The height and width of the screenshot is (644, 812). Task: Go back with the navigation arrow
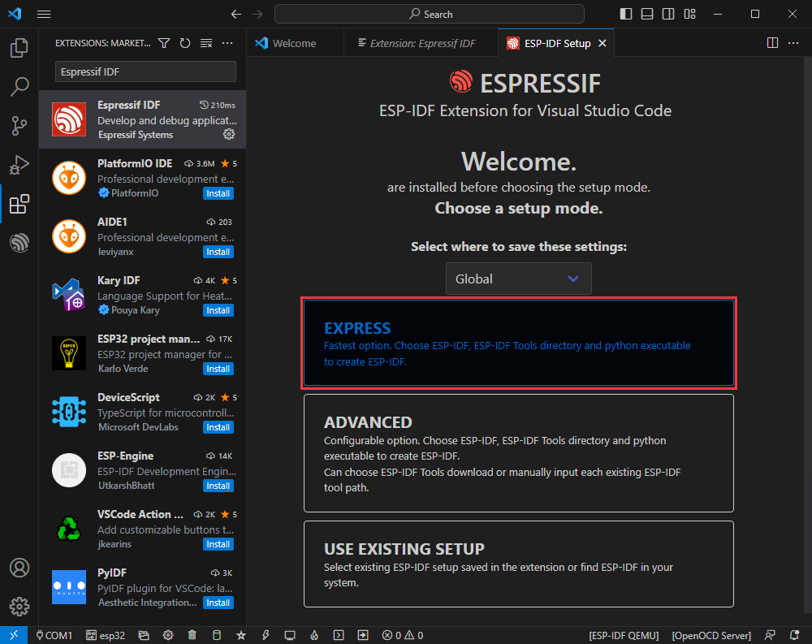tap(236, 14)
